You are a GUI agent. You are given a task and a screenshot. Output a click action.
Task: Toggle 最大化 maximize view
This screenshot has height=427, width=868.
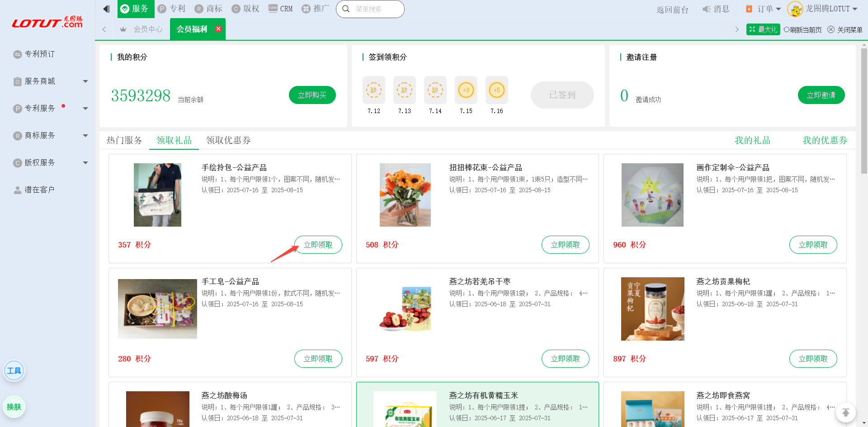(x=763, y=29)
